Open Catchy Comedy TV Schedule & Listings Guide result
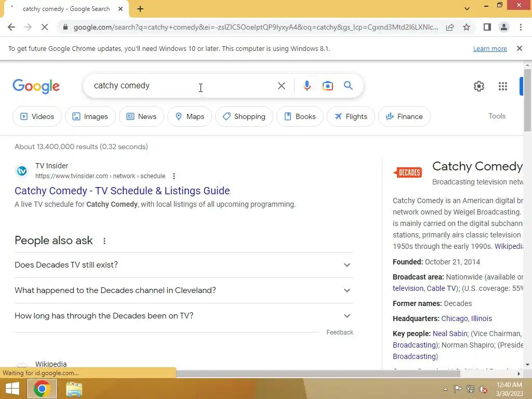The image size is (532, 399). pos(122,191)
